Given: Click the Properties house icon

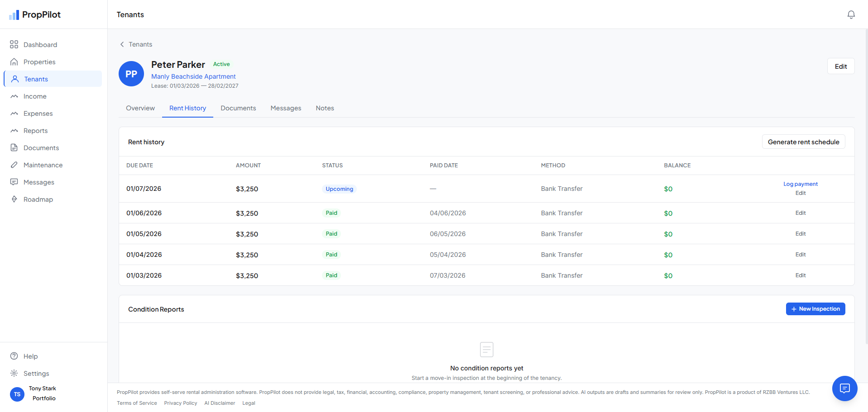Looking at the screenshot, I should (x=14, y=62).
